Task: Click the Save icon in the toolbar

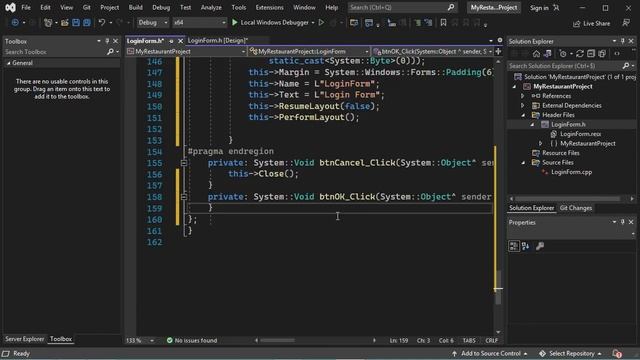Action: tap(76, 23)
